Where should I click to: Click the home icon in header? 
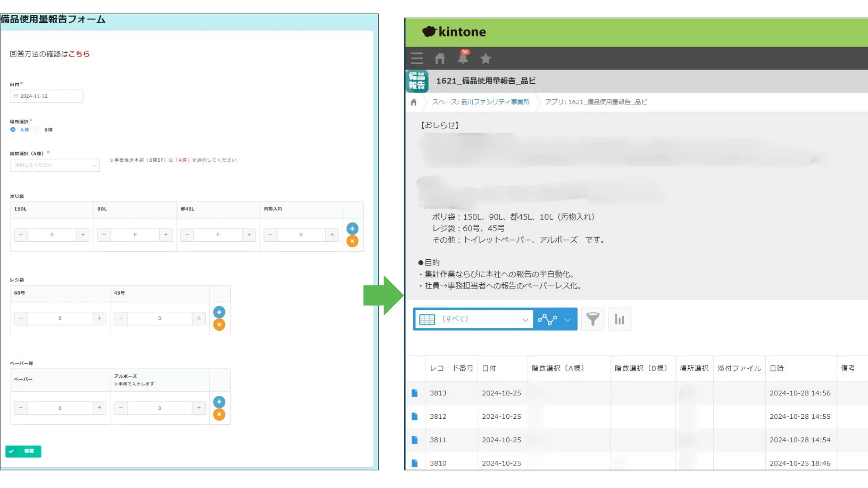coord(440,58)
